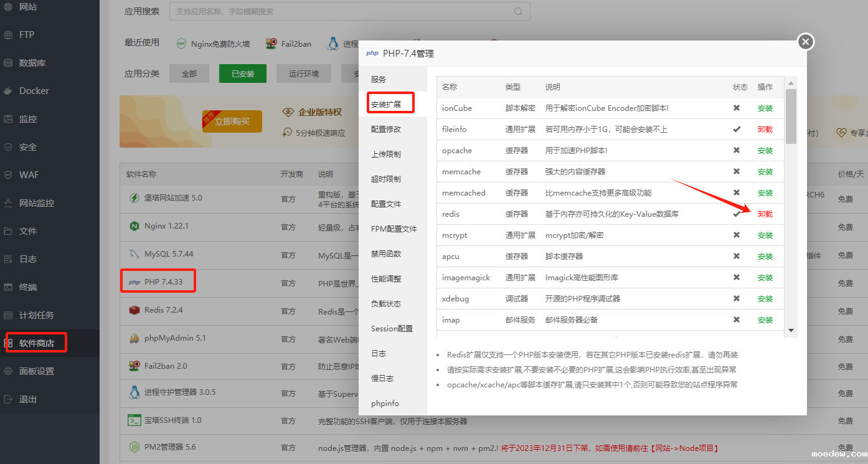Open 计划任务 in the sidebar
This screenshot has height=464, width=868.
(36, 315)
